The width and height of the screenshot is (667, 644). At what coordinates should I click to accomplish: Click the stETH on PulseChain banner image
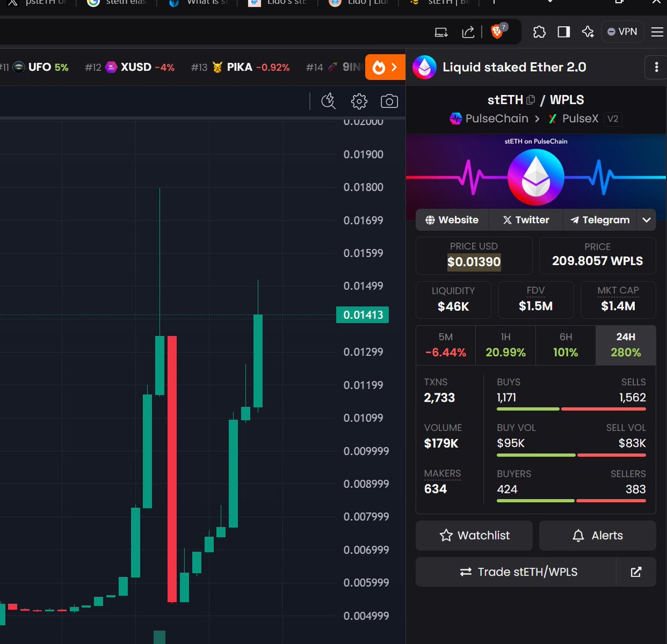click(x=536, y=171)
